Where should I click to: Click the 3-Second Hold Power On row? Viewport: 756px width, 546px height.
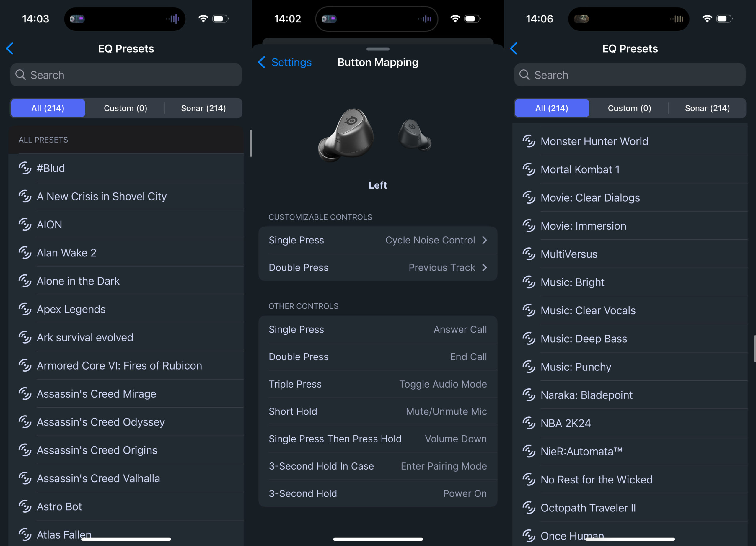tap(378, 493)
